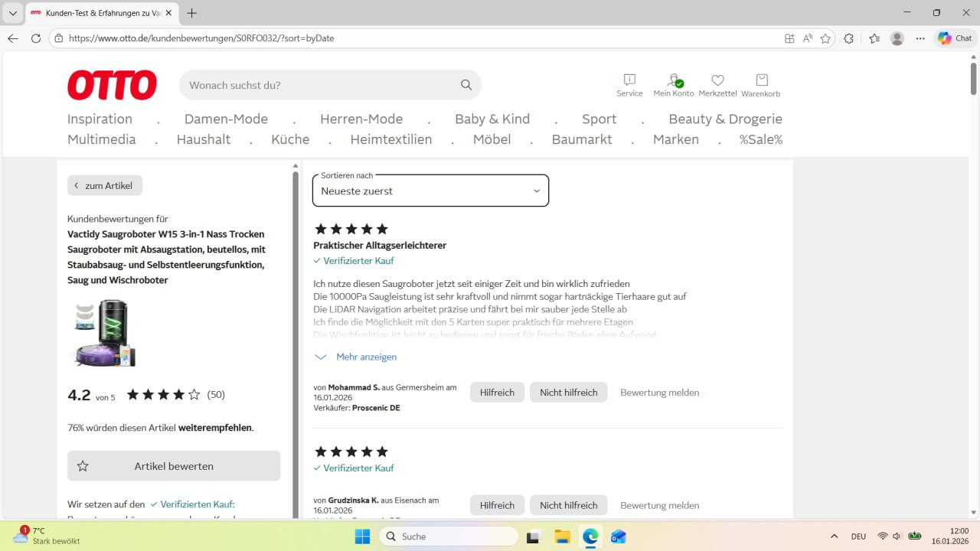This screenshot has height=551, width=980.
Task: Click the browser address bar
Action: (421, 38)
